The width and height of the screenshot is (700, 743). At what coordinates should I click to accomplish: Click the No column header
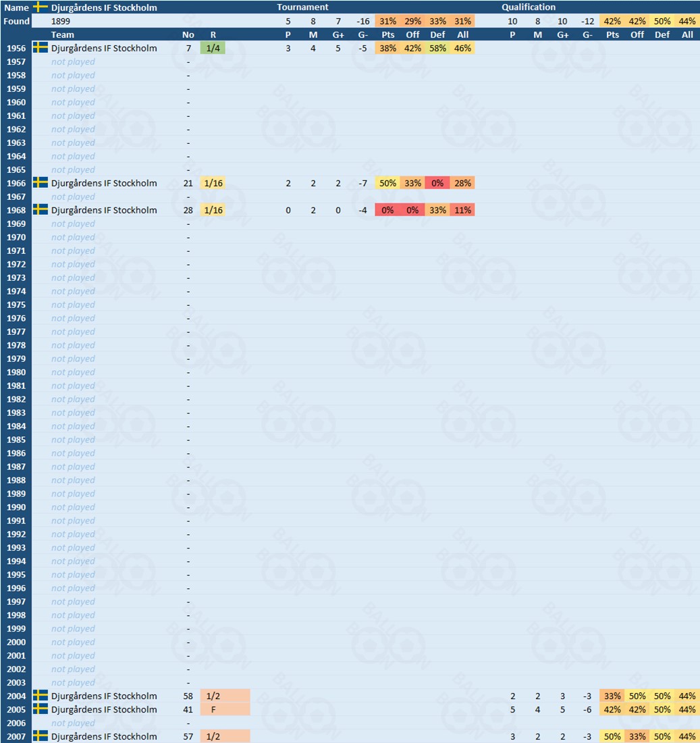pos(188,34)
